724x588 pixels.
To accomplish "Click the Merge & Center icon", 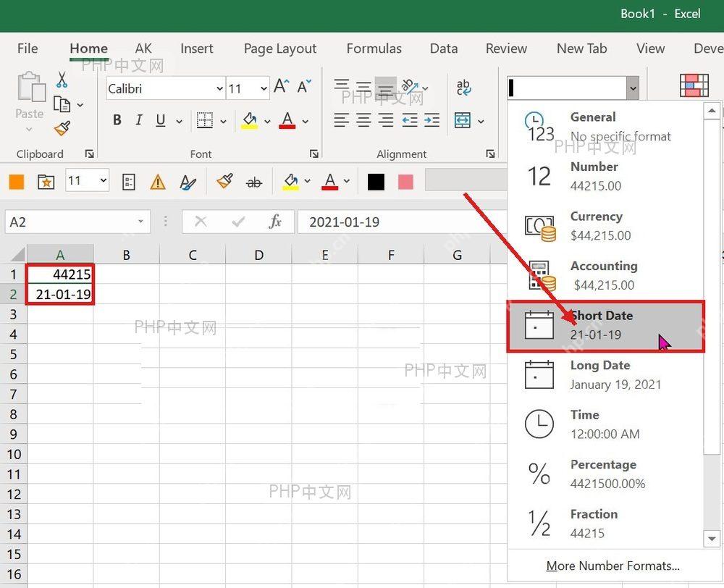I will coord(463,120).
